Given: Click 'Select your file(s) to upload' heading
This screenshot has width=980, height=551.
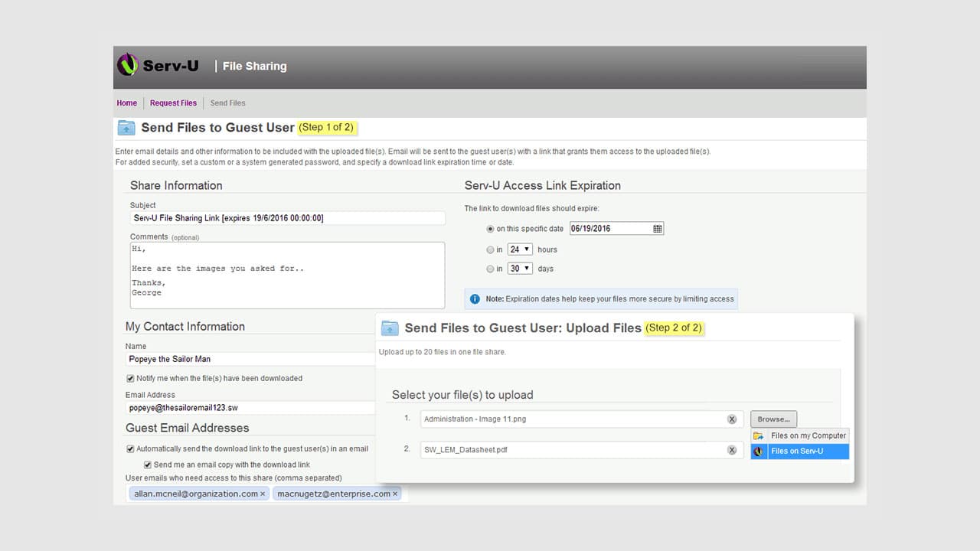Looking at the screenshot, I should pos(462,395).
